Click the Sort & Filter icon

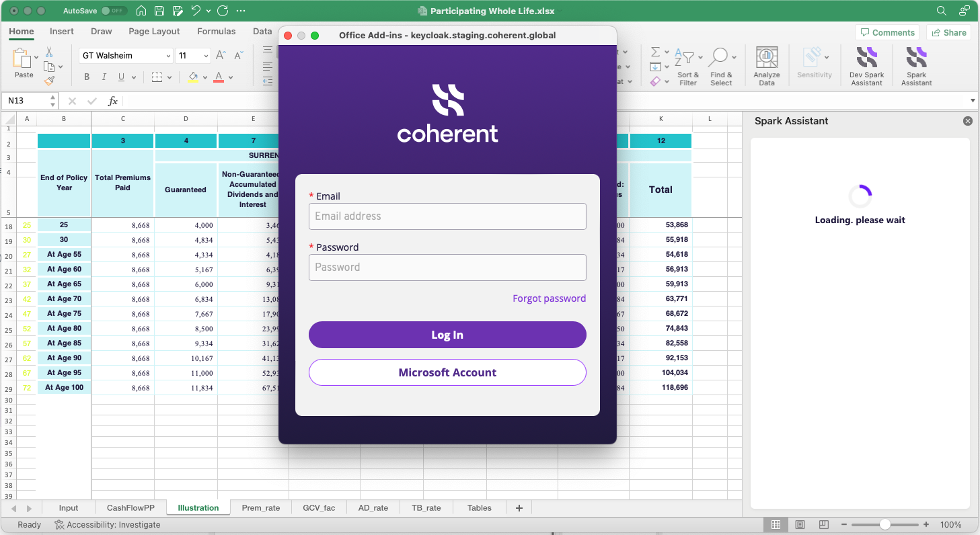687,65
